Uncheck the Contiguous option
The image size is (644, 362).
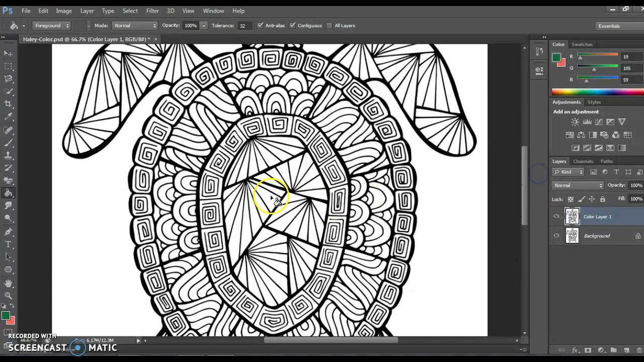292,26
